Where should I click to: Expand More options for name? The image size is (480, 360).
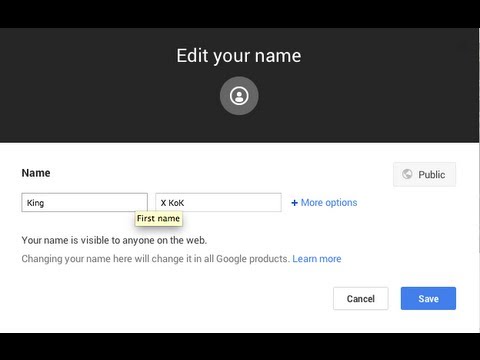324,203
